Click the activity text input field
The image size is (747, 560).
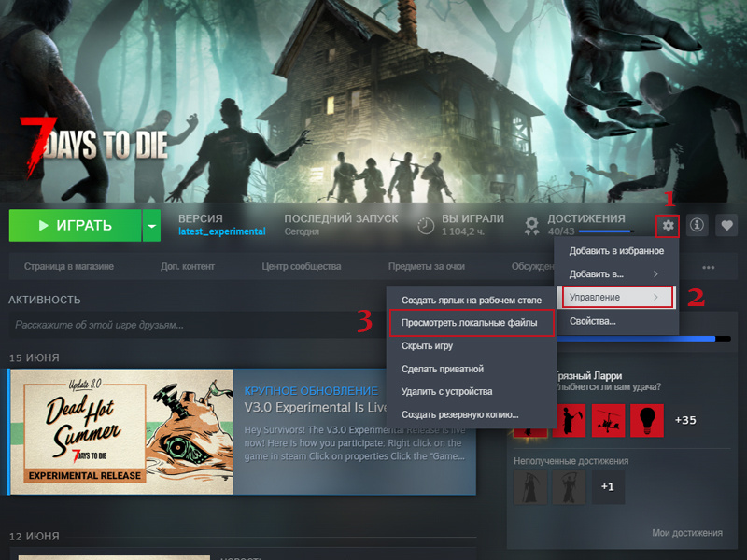197,325
